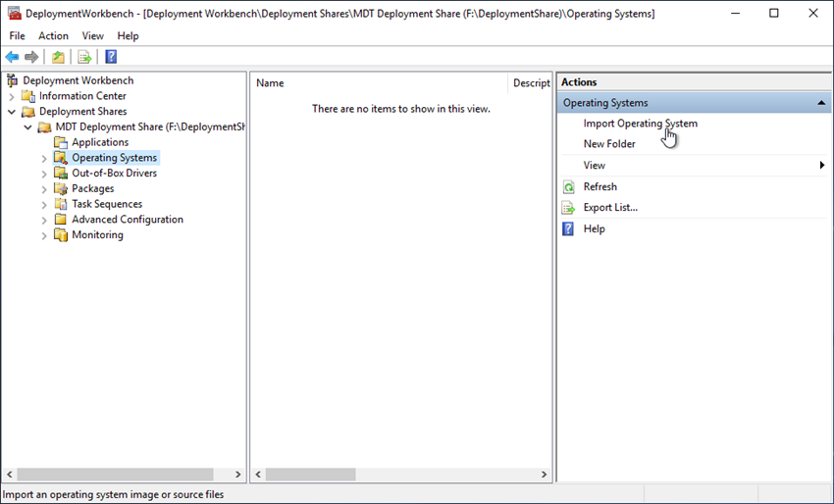Click the list pane scroll left arrow
This screenshot has width=834, height=504.
point(258,475)
